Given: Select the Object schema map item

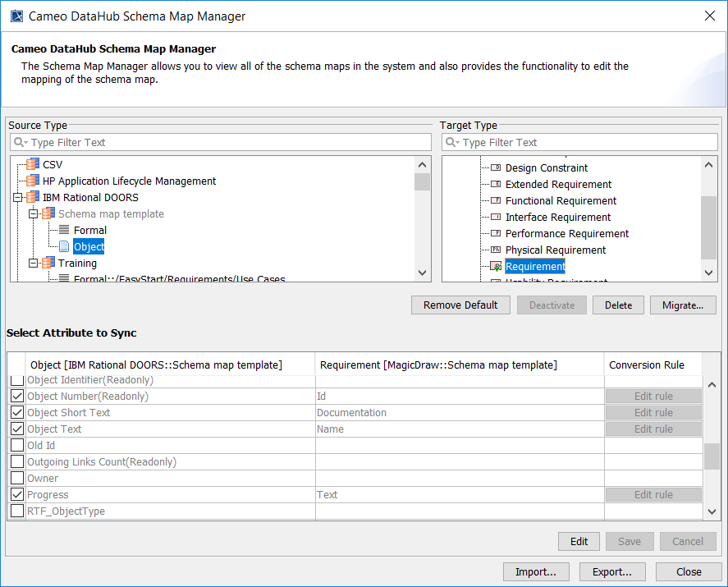Looking at the screenshot, I should point(89,247).
